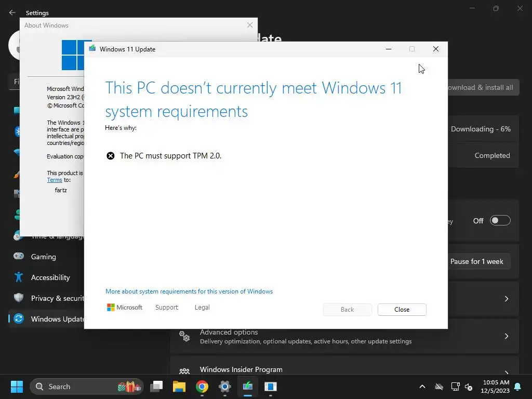The image size is (532, 399).
Task: Close the Windows 11 Update dialog via Close button
Action: (402, 310)
